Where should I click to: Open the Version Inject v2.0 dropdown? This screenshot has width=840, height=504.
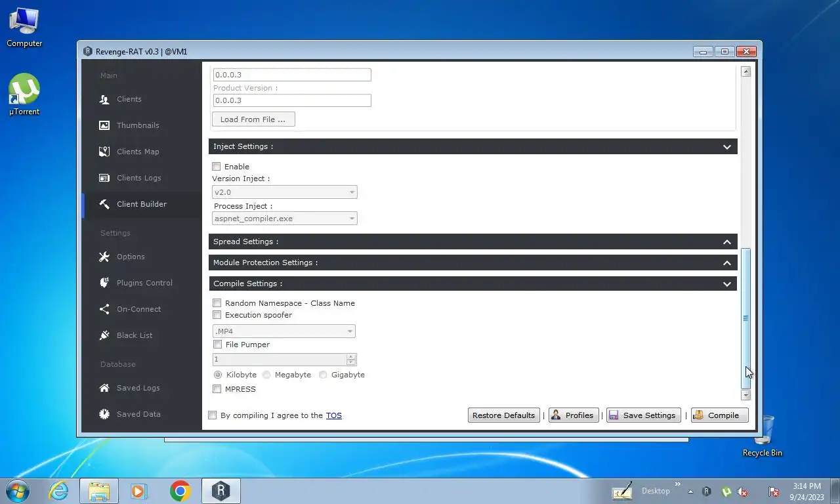coord(285,192)
